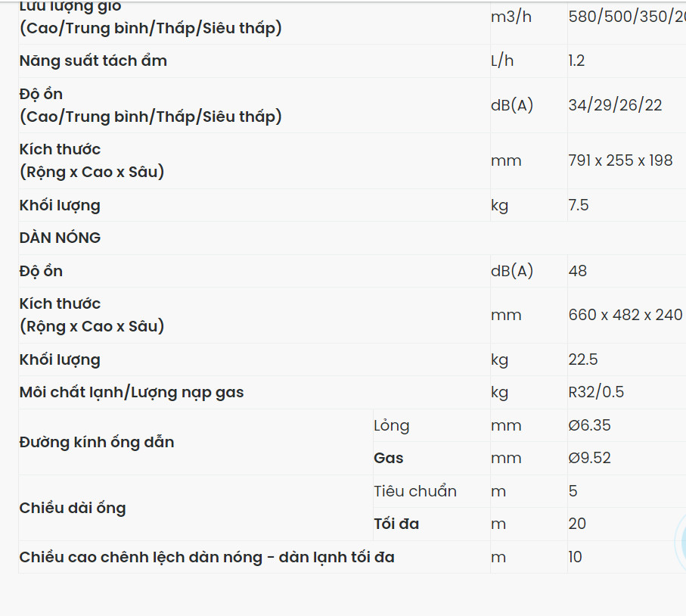Click the outdoor unit noise value 48
The width and height of the screenshot is (686, 616).
click(577, 271)
